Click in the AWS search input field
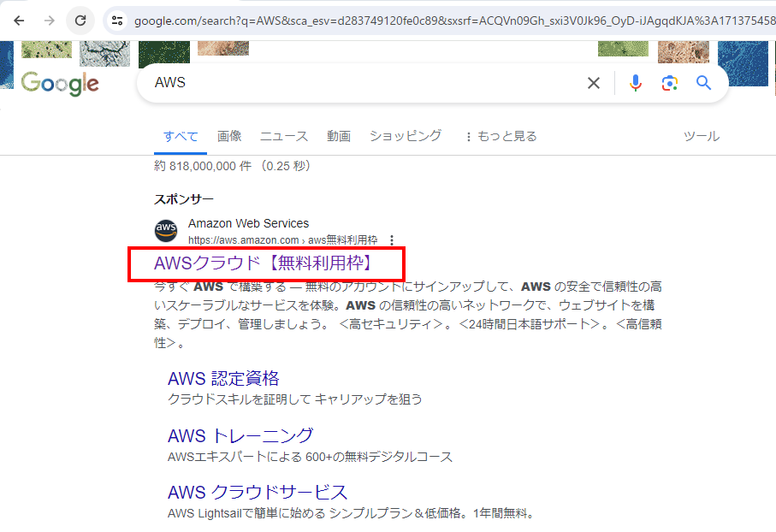Screen dimensions: 776x532 click(x=359, y=83)
